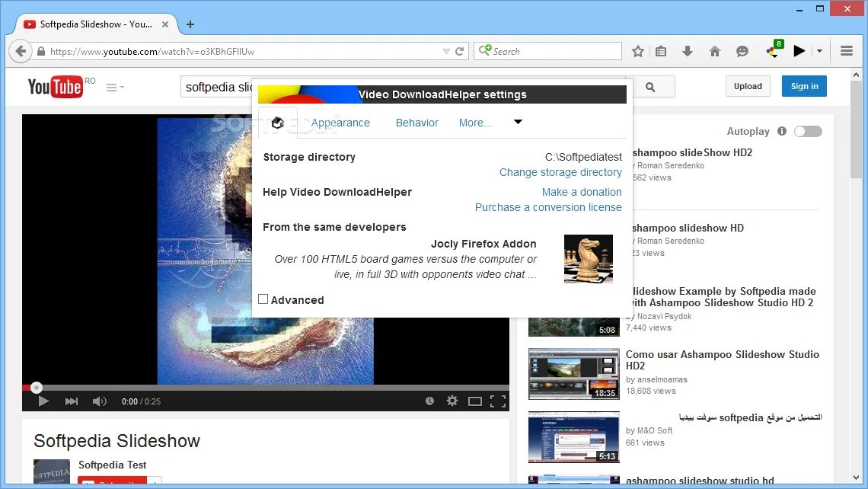Open the Firefox hamburger menu

pyautogui.click(x=847, y=51)
